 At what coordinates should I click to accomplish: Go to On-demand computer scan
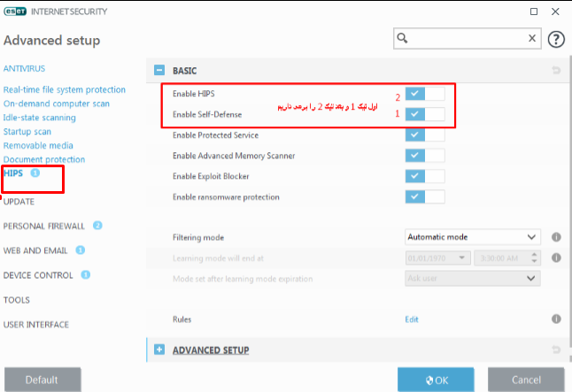point(57,104)
